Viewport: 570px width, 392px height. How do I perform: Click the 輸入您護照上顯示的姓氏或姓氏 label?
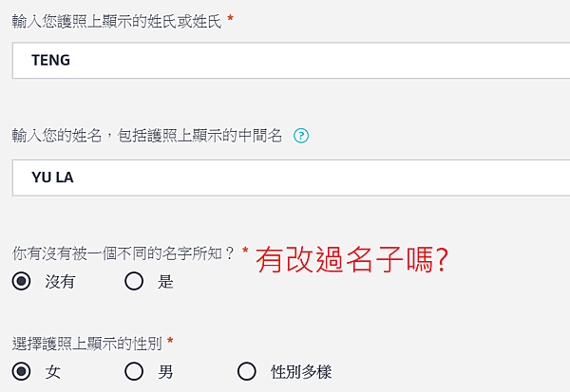tap(117, 22)
